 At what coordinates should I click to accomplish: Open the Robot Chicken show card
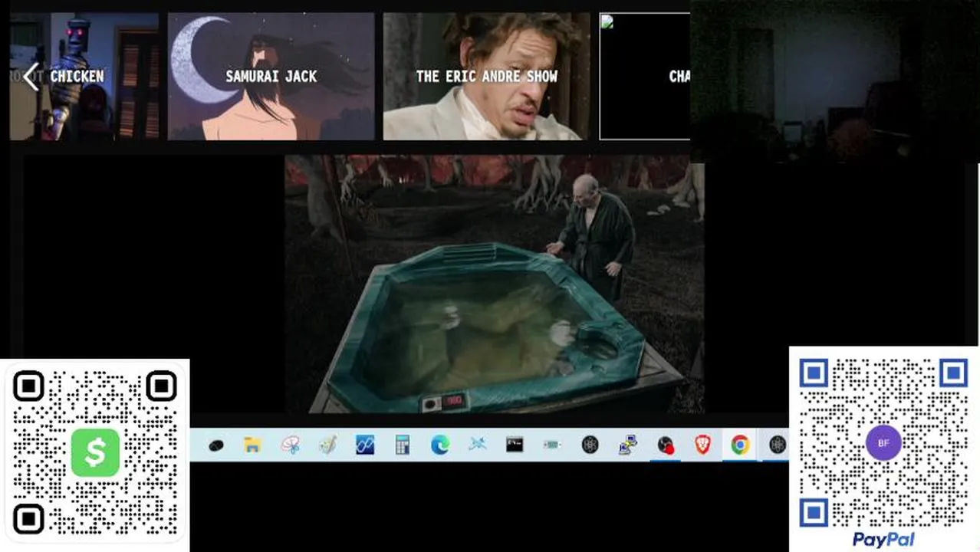pyautogui.click(x=84, y=77)
